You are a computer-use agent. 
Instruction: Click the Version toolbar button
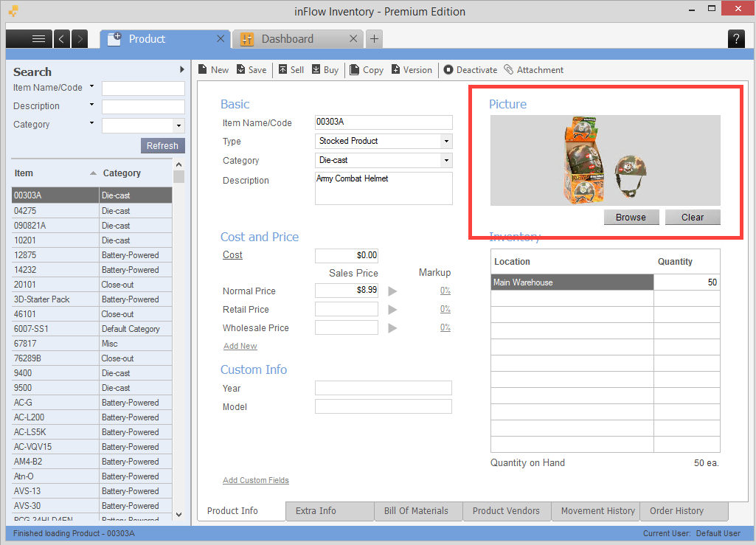412,70
